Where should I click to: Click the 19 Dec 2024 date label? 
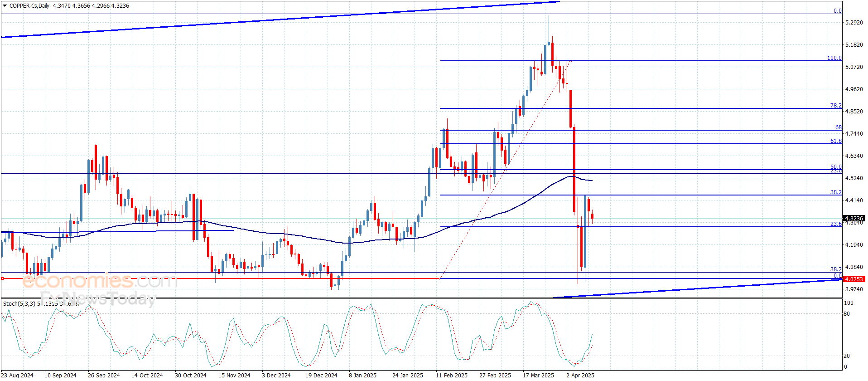coord(321,376)
